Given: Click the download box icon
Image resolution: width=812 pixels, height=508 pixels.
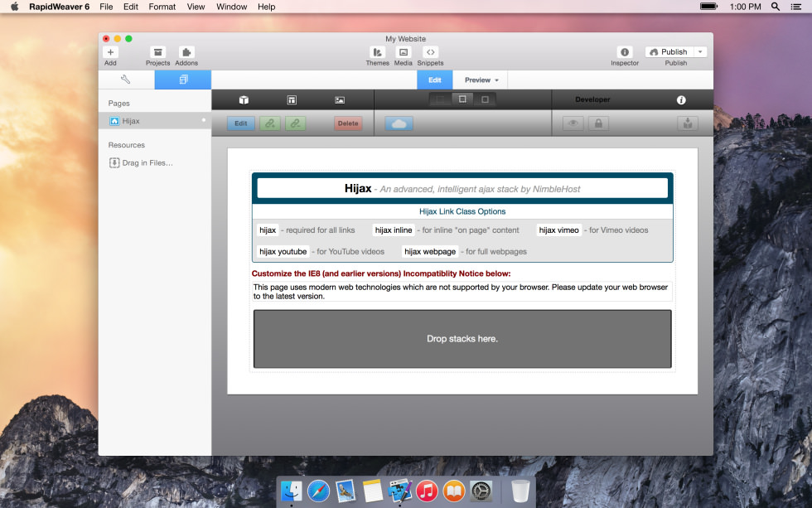Looking at the screenshot, I should (687, 123).
